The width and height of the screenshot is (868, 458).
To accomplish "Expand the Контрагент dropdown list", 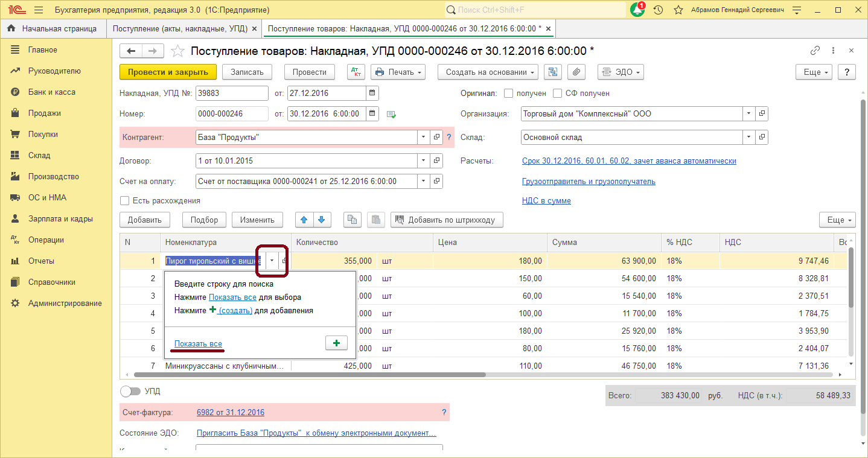I will [x=423, y=137].
